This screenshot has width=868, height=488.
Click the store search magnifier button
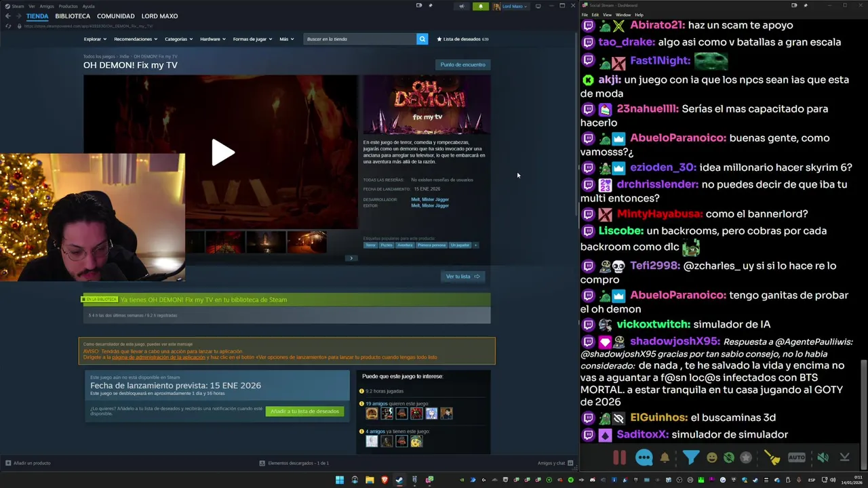422,39
